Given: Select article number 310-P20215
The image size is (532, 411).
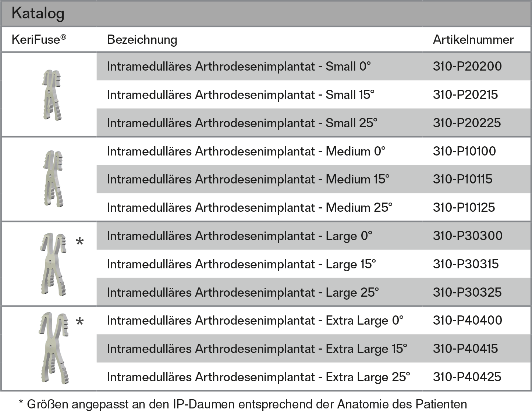Looking at the screenshot, I should (465, 94).
